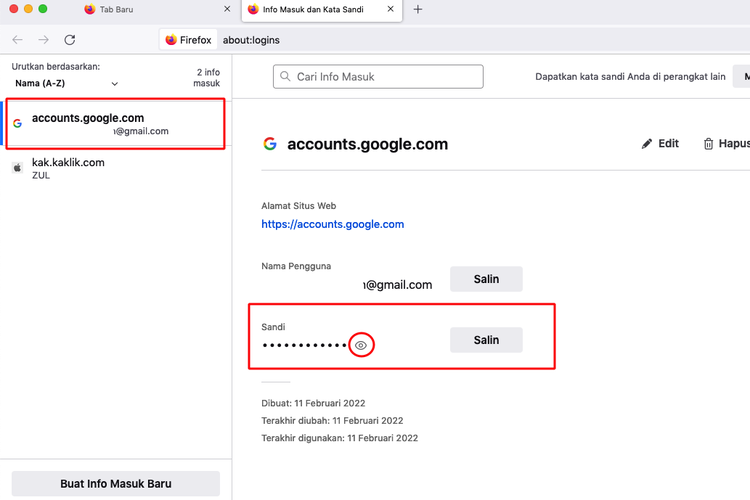Select the Info Masuk dan Kata Sandi tab

click(310, 10)
